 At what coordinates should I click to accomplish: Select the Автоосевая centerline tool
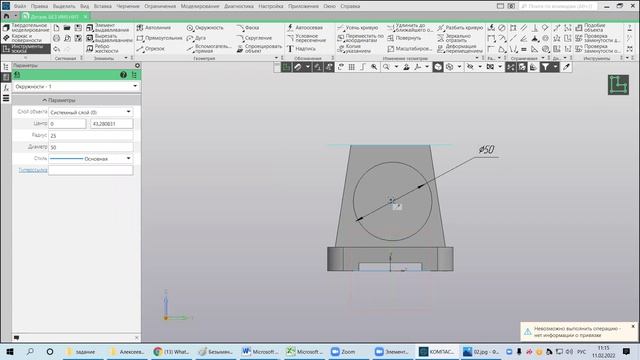point(305,27)
